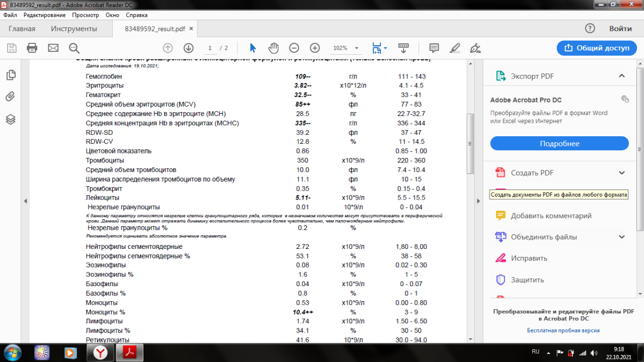644x362 pixels.
Task: Go to the previous page with the up arrow
Action: tap(168, 48)
